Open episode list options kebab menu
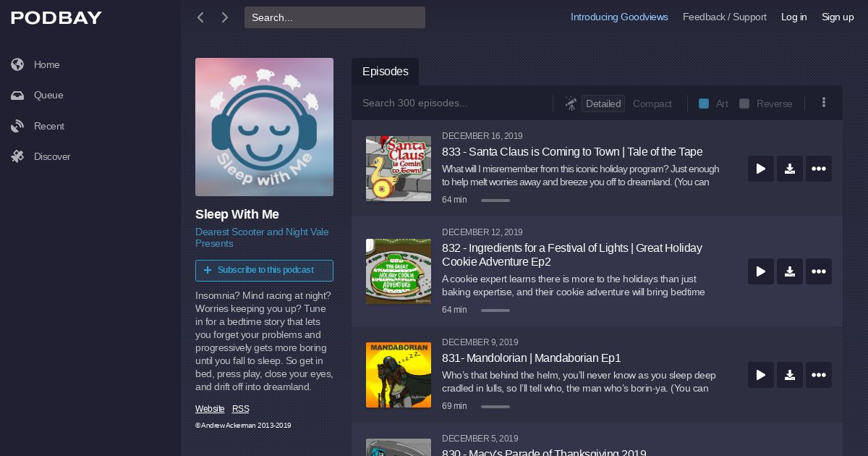The width and height of the screenshot is (868, 456). tap(823, 103)
